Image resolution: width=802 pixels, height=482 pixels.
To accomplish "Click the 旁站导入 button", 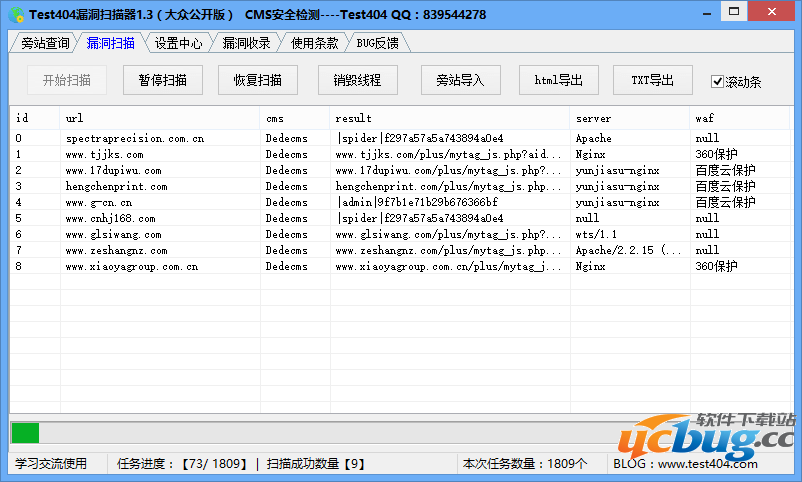I will click(460, 80).
